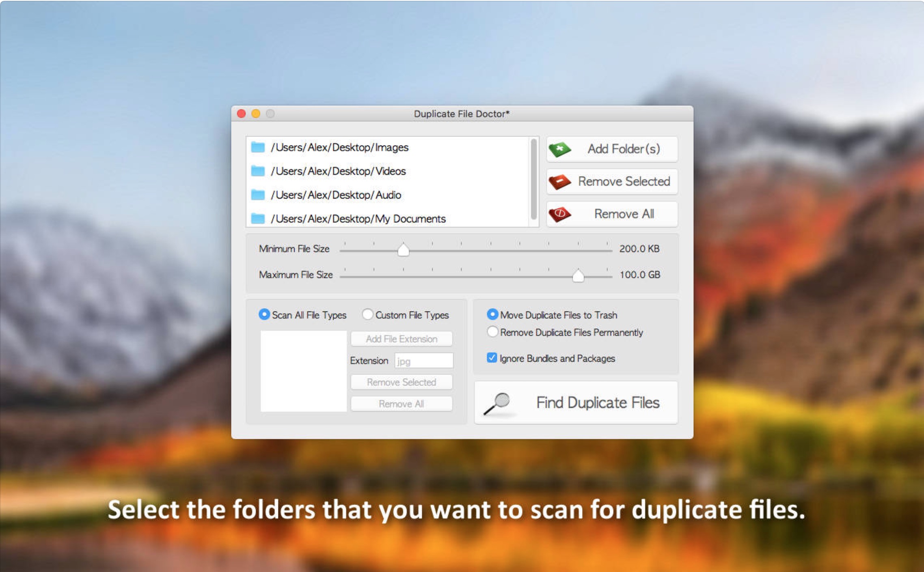This screenshot has width=924, height=572.
Task: Click the green Add Folder(s) icon
Action: click(560, 149)
